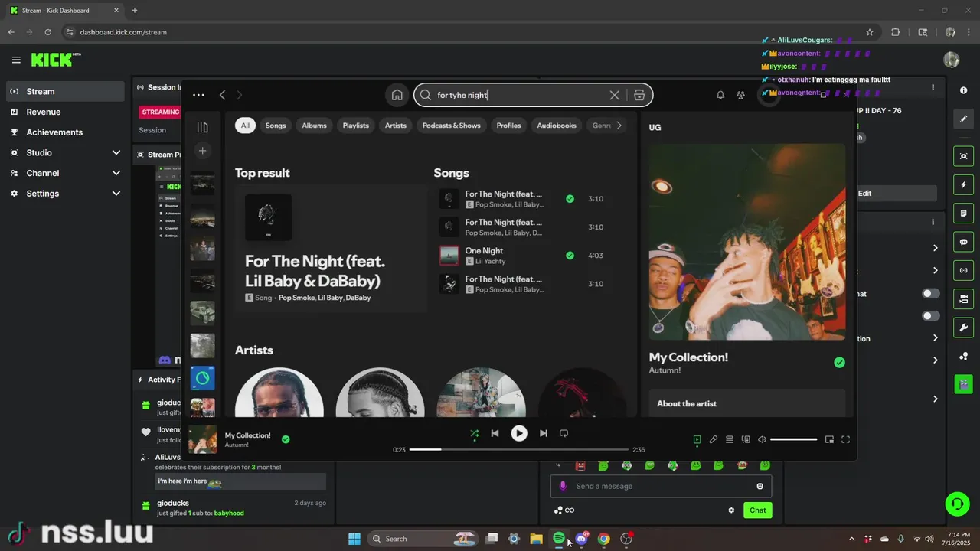The width and height of the screenshot is (980, 551).
Task: Click the green Chat send button
Action: pyautogui.click(x=758, y=510)
